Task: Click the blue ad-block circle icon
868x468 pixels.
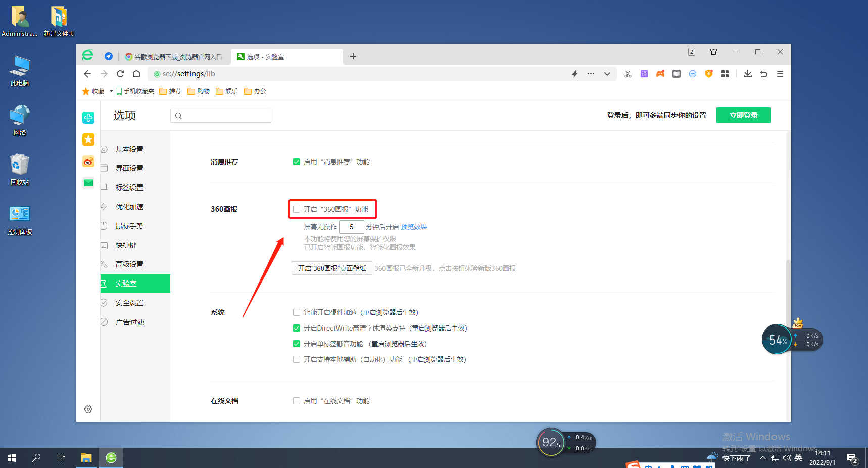Action: (x=693, y=74)
